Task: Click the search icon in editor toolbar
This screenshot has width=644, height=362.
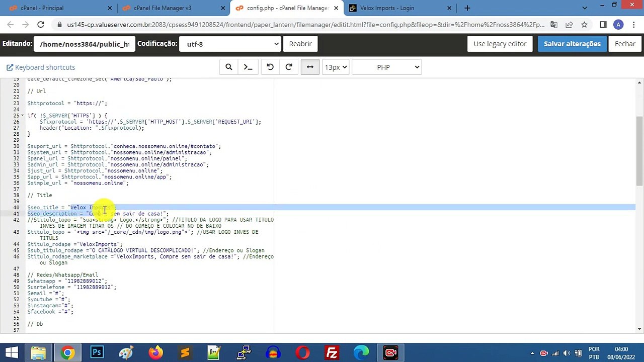Action: pyautogui.click(x=229, y=67)
